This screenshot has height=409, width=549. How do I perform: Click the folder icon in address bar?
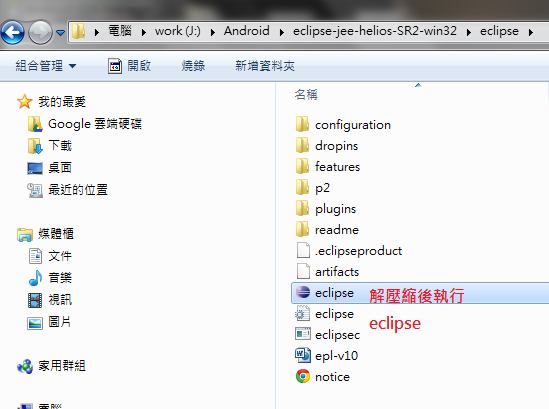pos(79,31)
